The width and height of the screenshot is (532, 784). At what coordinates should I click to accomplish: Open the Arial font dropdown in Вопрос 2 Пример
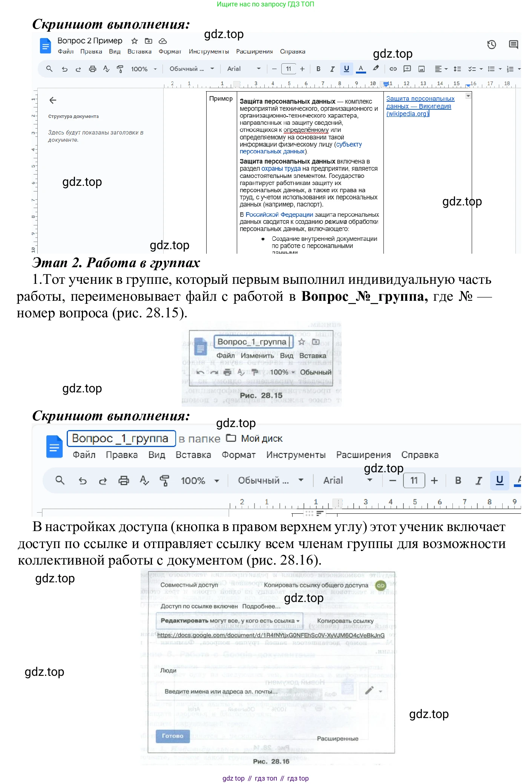[244, 69]
